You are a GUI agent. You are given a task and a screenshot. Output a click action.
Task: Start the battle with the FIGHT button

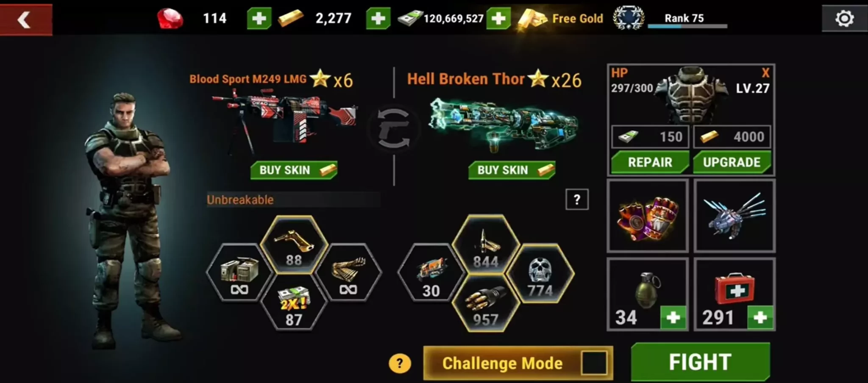(700, 362)
